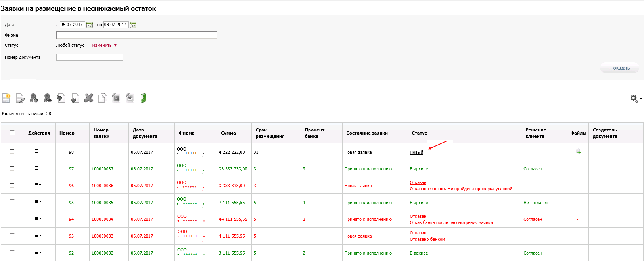Open actions menu for row 97

[x=38, y=168]
